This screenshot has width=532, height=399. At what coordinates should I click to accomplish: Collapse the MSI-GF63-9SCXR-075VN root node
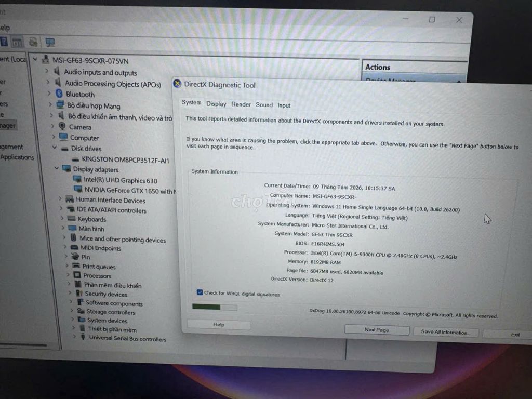pos(35,59)
